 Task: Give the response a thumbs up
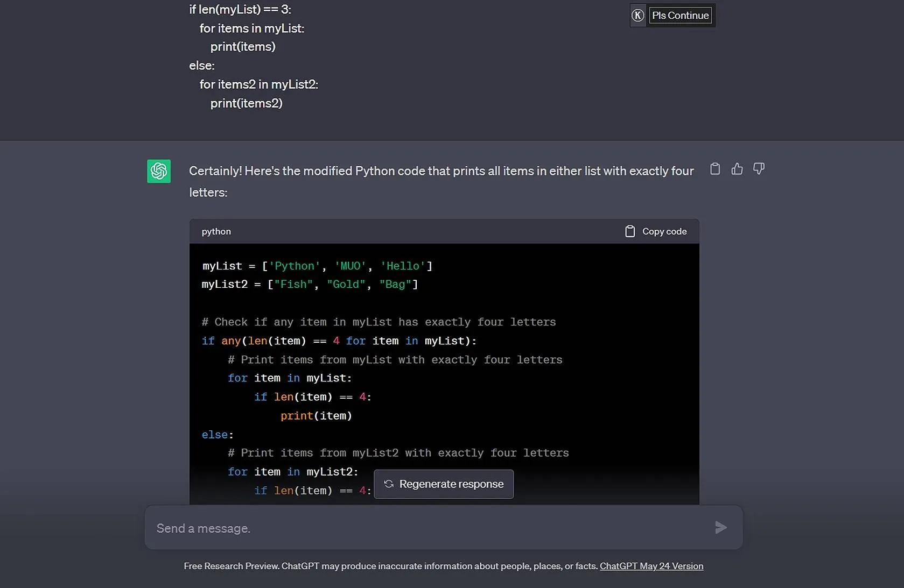click(x=737, y=169)
